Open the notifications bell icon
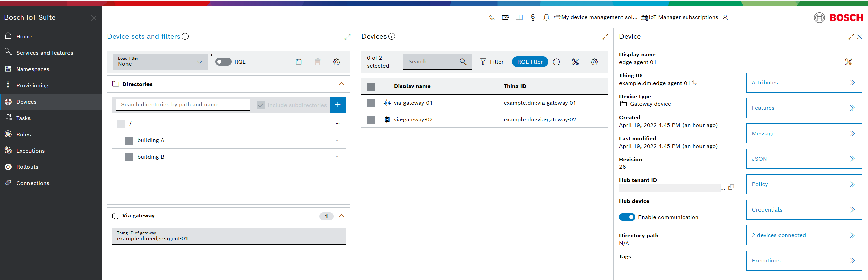Viewport: 868px width, 280px height. [546, 18]
